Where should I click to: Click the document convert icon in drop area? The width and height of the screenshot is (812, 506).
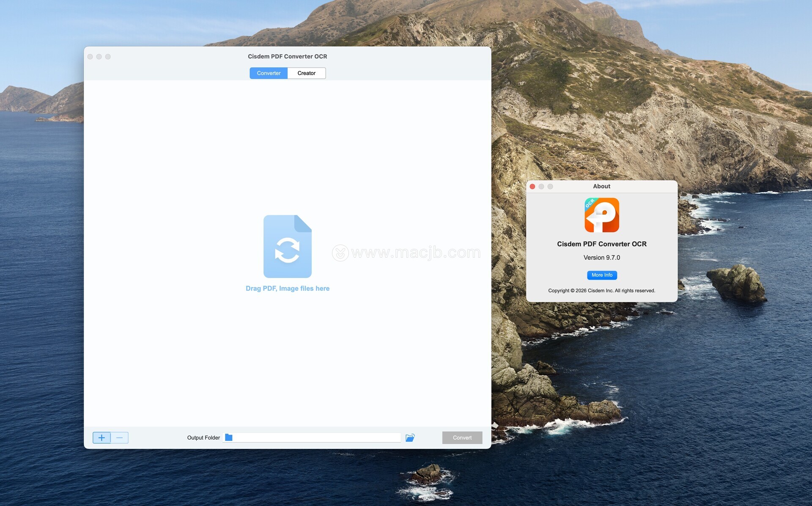tap(288, 246)
